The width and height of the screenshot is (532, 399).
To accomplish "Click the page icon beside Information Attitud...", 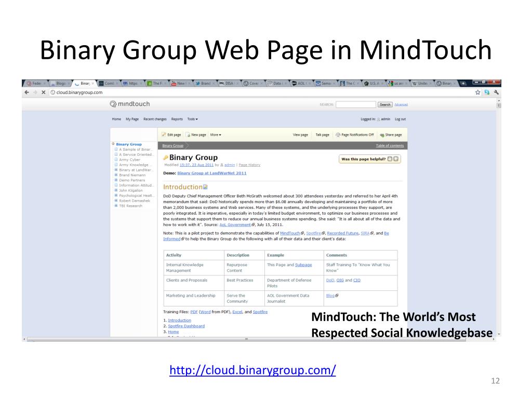I will click(116, 185).
